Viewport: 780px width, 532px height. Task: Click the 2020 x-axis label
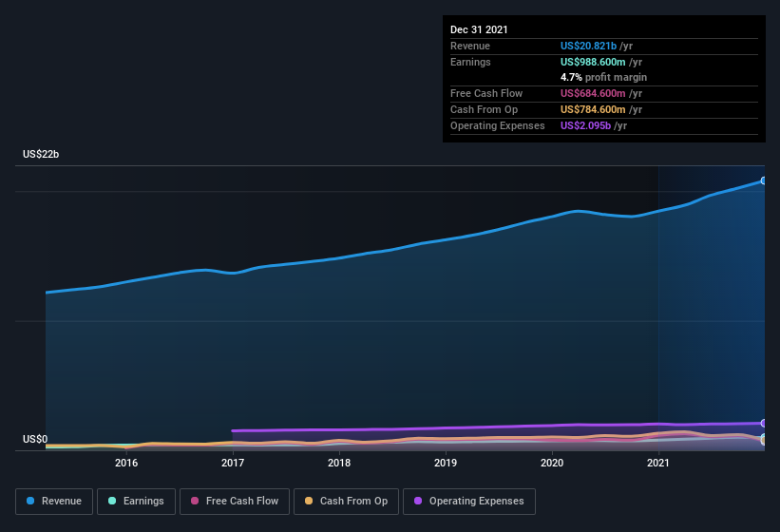[x=552, y=463]
